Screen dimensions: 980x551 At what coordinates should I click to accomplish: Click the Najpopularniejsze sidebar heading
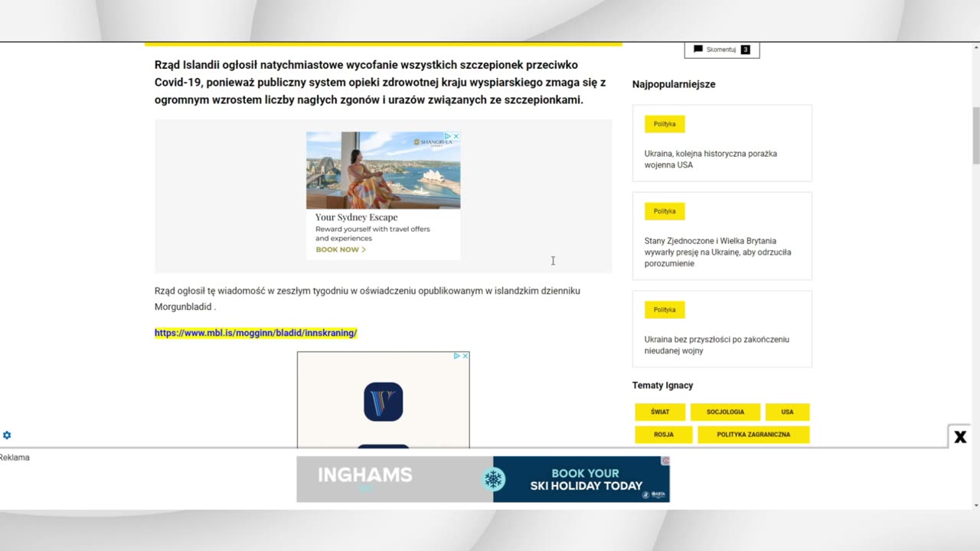point(674,84)
